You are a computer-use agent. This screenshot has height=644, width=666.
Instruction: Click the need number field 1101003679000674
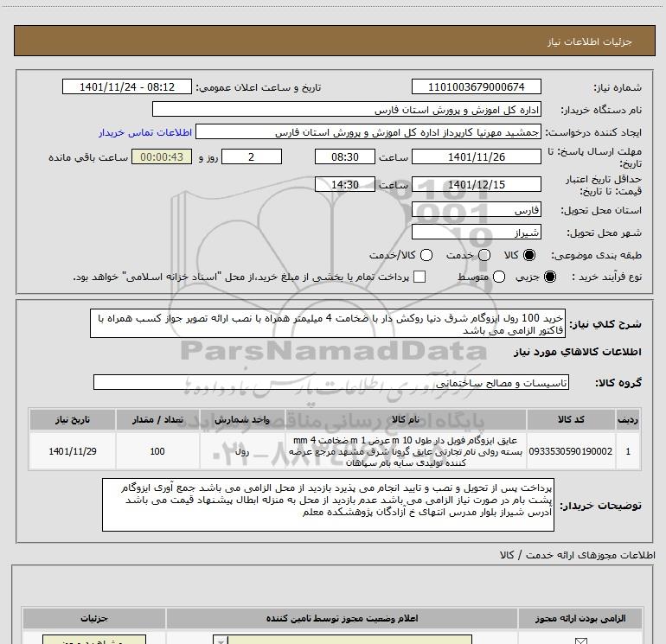coord(476,86)
